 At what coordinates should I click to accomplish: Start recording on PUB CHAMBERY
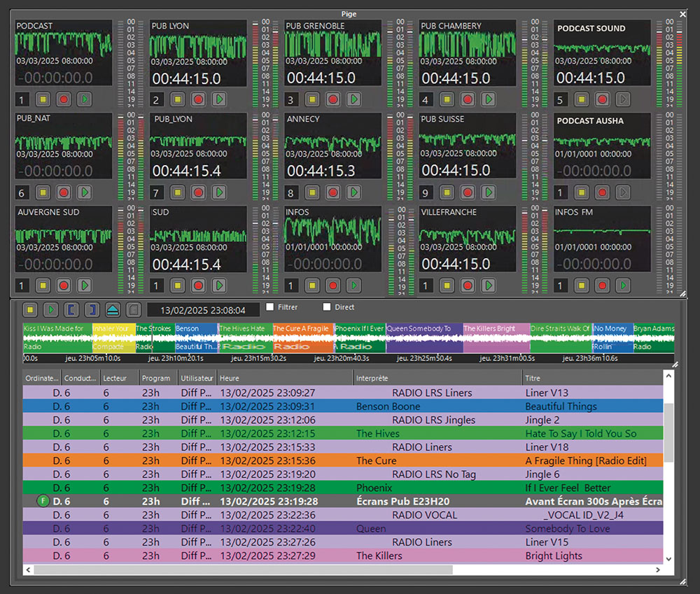pos(467,99)
